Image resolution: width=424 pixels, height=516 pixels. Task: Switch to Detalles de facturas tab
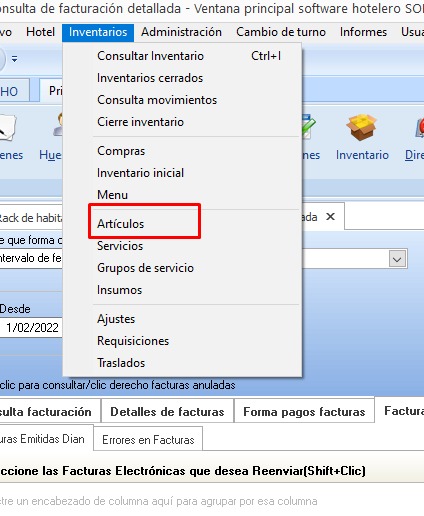click(167, 412)
